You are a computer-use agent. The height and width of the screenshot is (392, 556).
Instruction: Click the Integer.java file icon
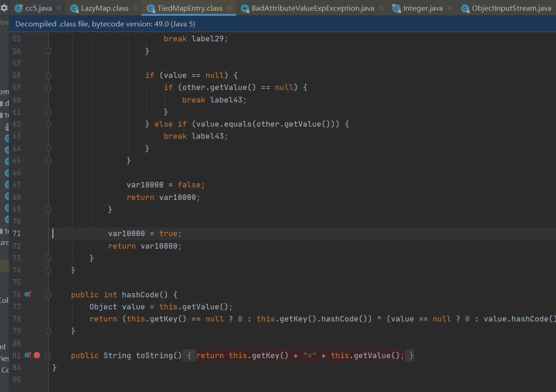[x=396, y=8]
